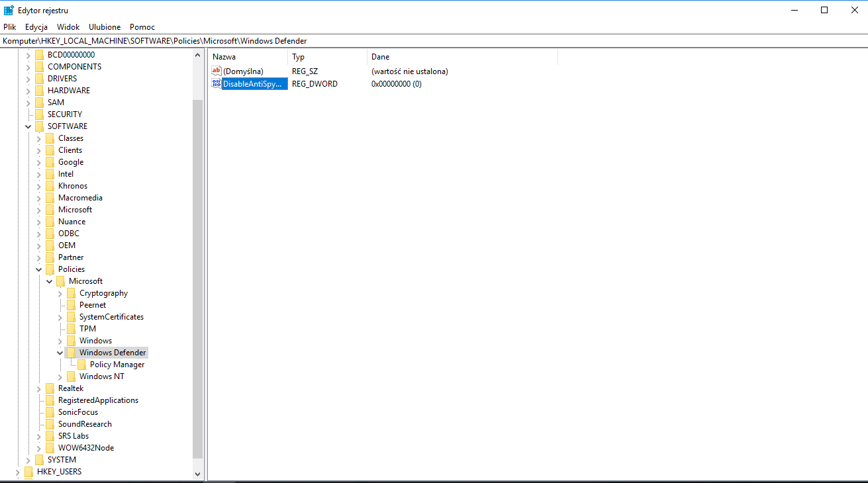The height and width of the screenshot is (483, 868).
Task: Minimize the Registry Editor window
Action: click(794, 10)
